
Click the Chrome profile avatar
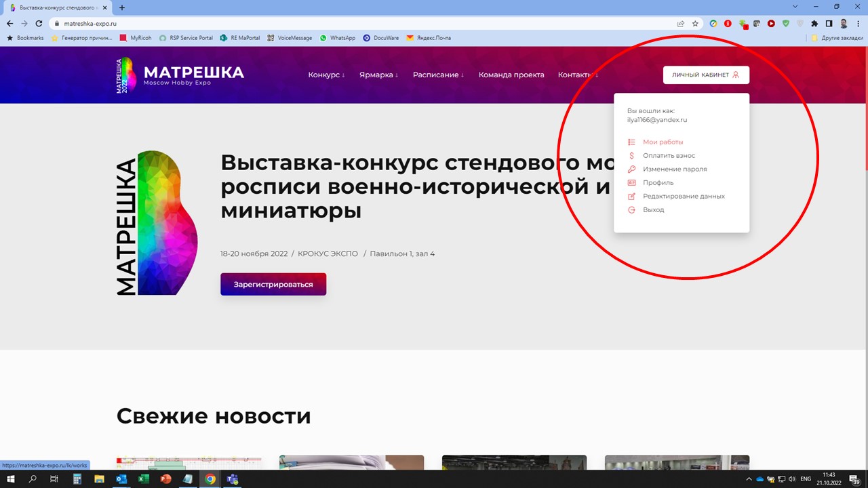[x=844, y=23]
